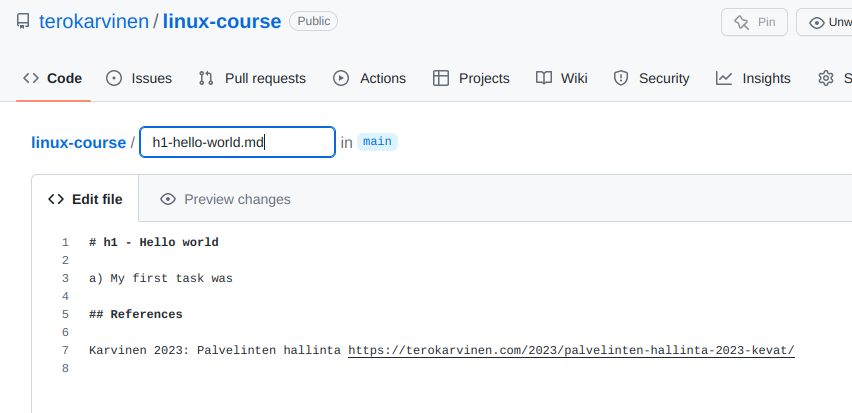Click the Insights graph icon

(724, 78)
